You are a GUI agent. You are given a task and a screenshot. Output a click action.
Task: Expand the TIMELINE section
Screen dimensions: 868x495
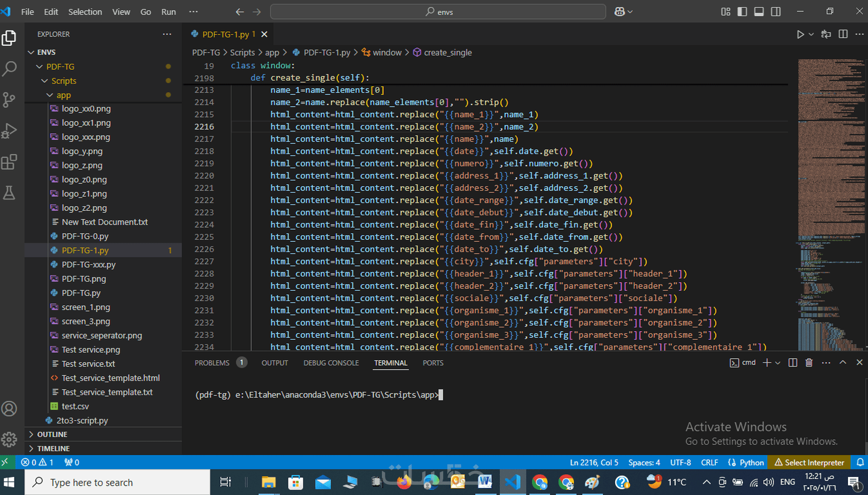tap(53, 449)
